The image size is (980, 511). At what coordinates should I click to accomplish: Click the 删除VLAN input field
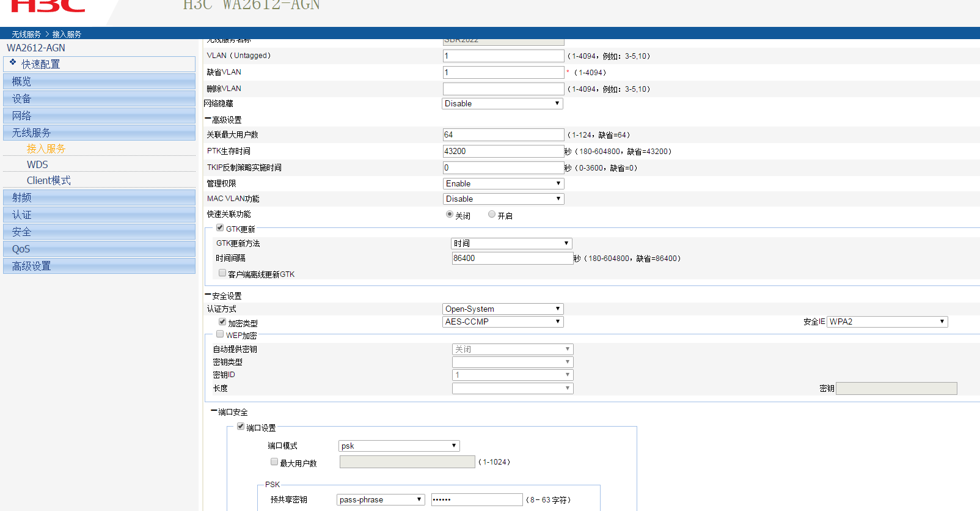[x=503, y=89]
